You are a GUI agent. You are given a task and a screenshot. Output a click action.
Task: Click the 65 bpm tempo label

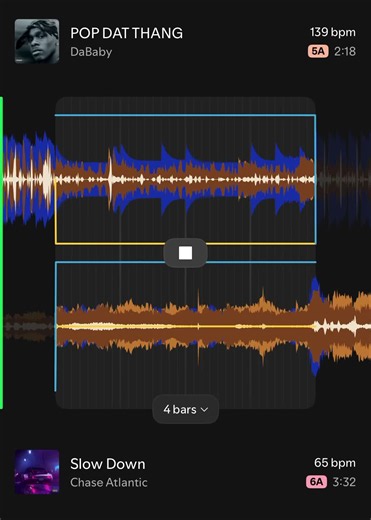pos(335,463)
